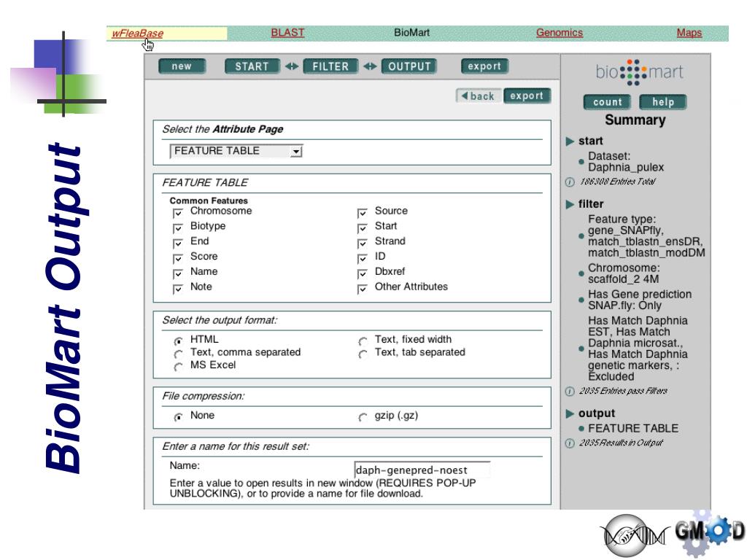Expand the start summary triangle

click(x=570, y=141)
